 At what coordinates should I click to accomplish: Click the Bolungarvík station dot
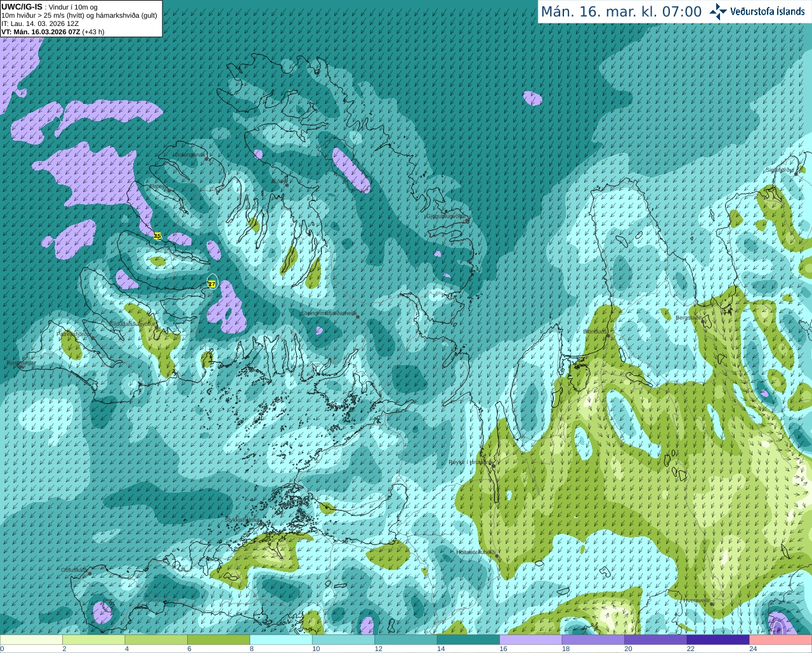(207, 158)
